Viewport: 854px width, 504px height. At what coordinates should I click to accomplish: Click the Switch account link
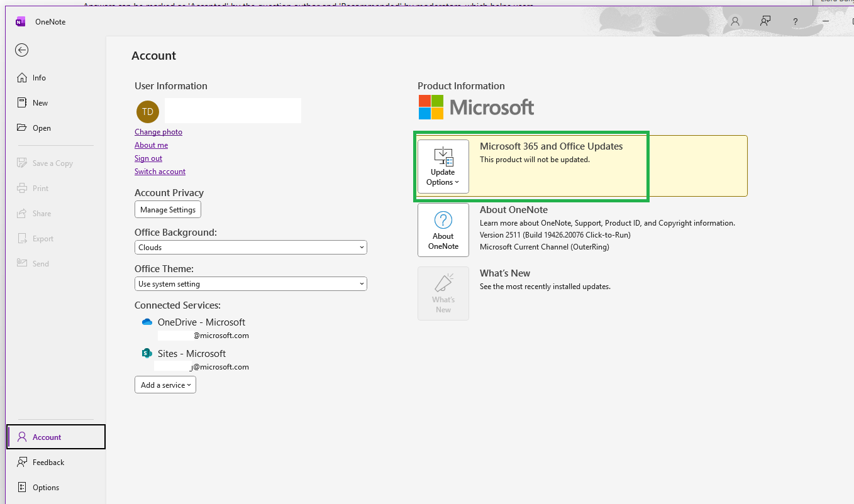[160, 172]
